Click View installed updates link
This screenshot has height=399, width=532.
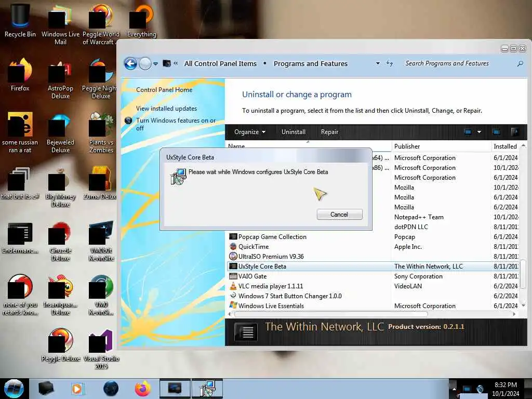(x=166, y=109)
